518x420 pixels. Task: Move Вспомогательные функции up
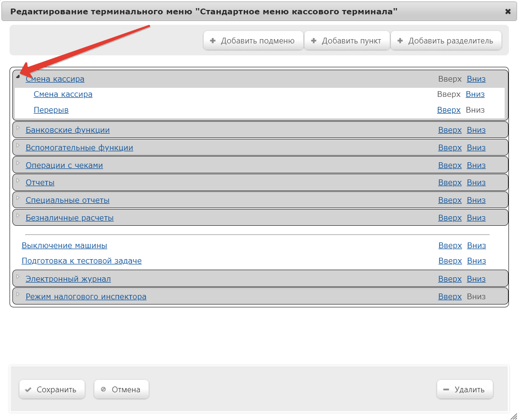[450, 147]
